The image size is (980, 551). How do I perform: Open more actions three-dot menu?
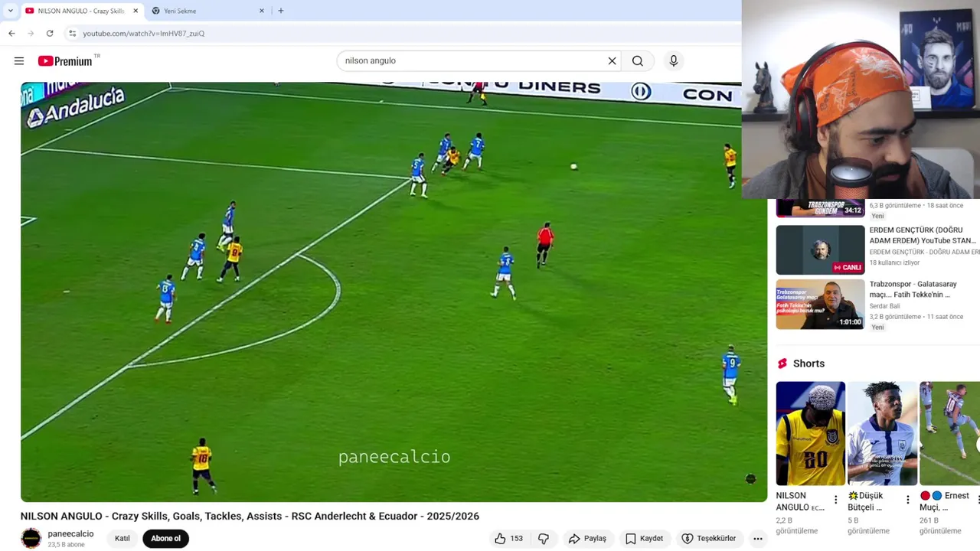click(758, 539)
